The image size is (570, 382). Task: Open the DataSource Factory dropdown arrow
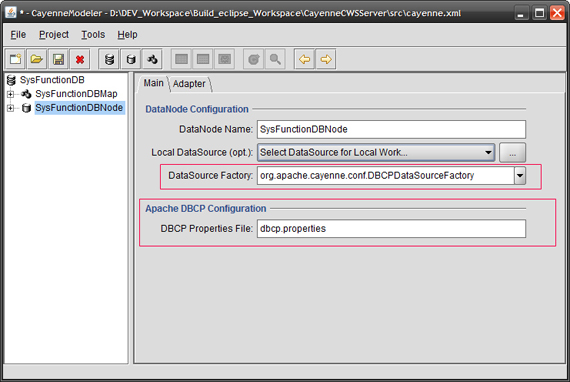coord(520,176)
